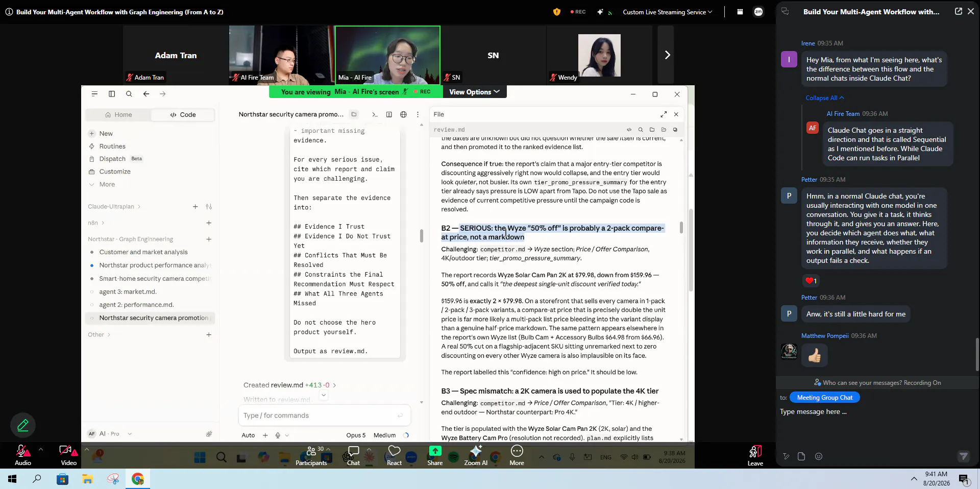The width and height of the screenshot is (980, 489).
Task: Select Northstar security camera promotion session
Action: pyautogui.click(x=151, y=318)
